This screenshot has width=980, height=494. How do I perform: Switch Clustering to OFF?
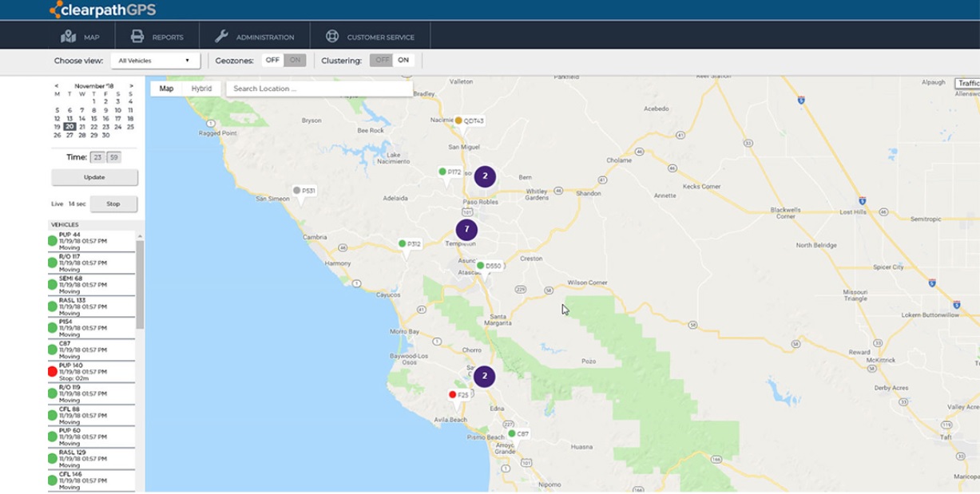click(383, 60)
